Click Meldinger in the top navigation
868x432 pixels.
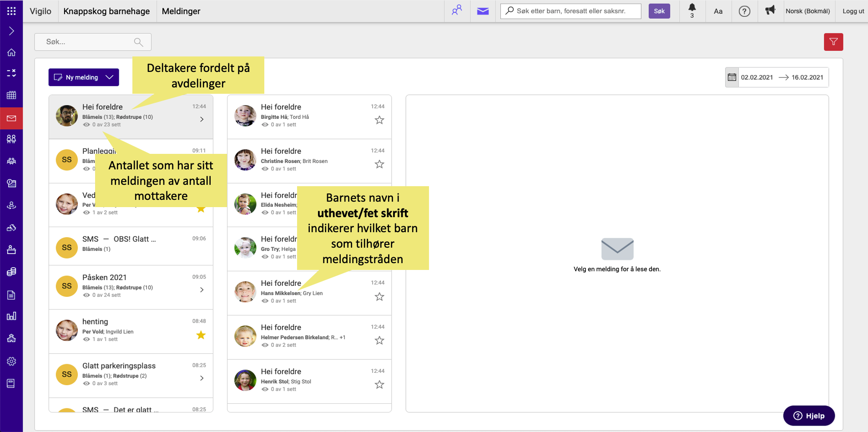181,11
